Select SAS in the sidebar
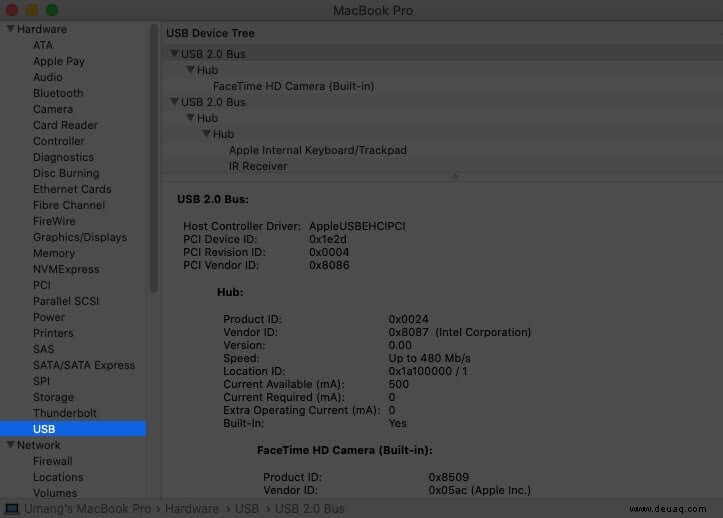This screenshot has width=723, height=518. [x=44, y=349]
